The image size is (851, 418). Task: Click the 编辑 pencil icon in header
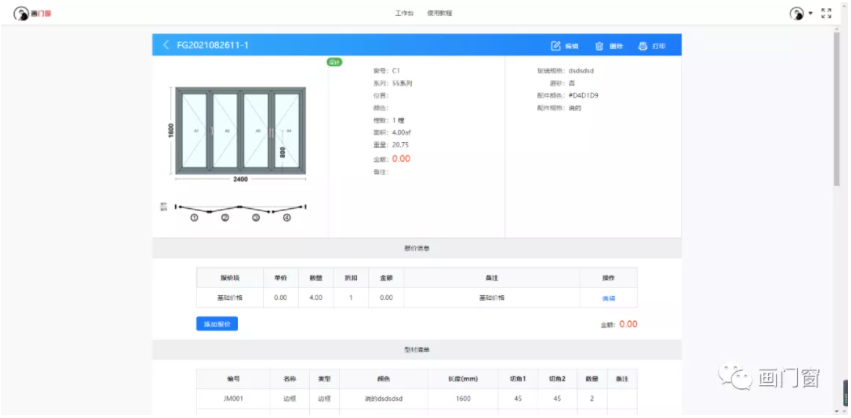coord(556,46)
